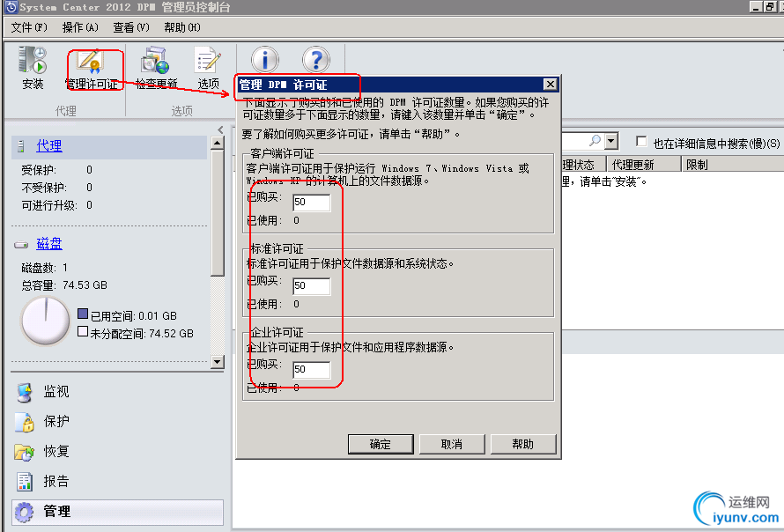The image size is (784, 532).
Task: Select the Monitoring (监视) navigation icon
Action: click(24, 392)
